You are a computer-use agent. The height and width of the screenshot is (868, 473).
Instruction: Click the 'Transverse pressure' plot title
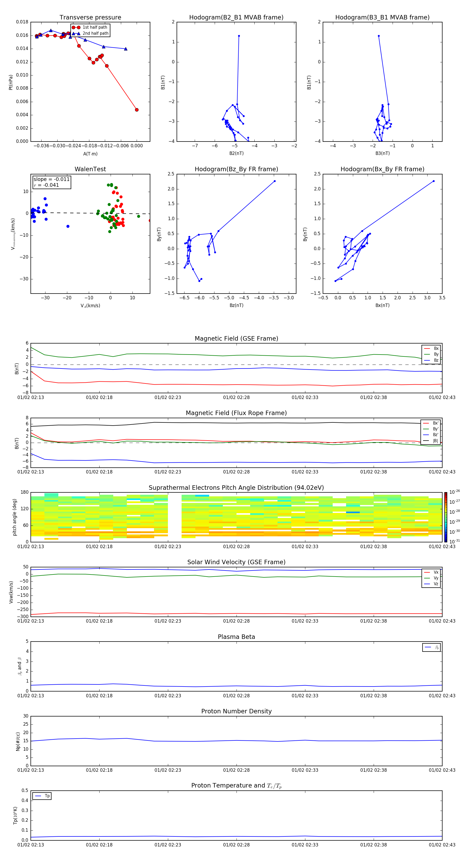pyautogui.click(x=90, y=18)
